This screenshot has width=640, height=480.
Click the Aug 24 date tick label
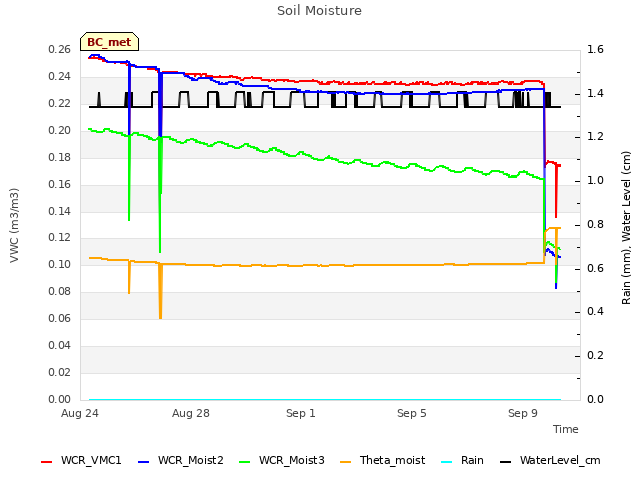tap(80, 413)
